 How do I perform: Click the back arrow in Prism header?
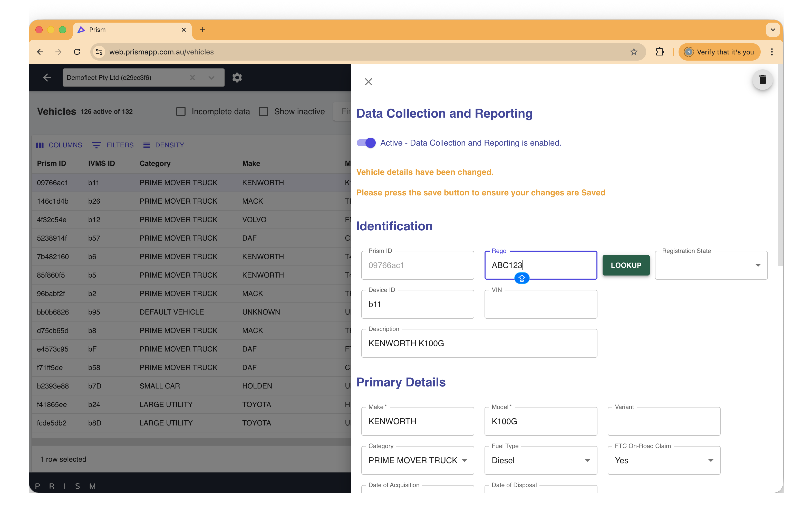click(x=47, y=78)
